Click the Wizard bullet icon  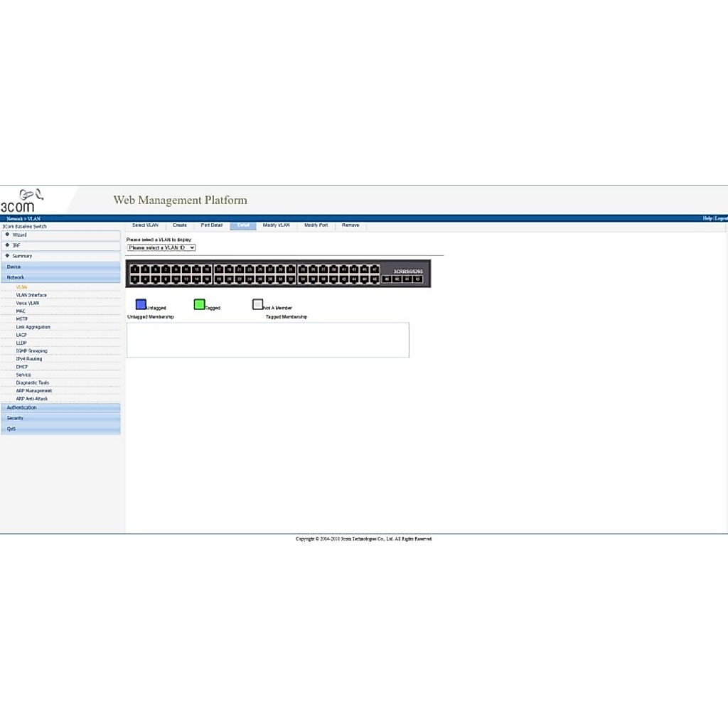click(x=7, y=235)
